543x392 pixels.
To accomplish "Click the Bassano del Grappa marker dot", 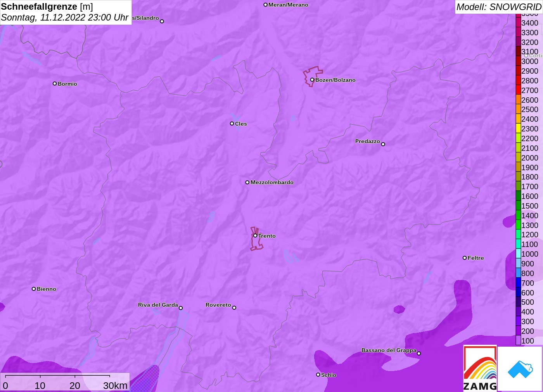I will (419, 353).
